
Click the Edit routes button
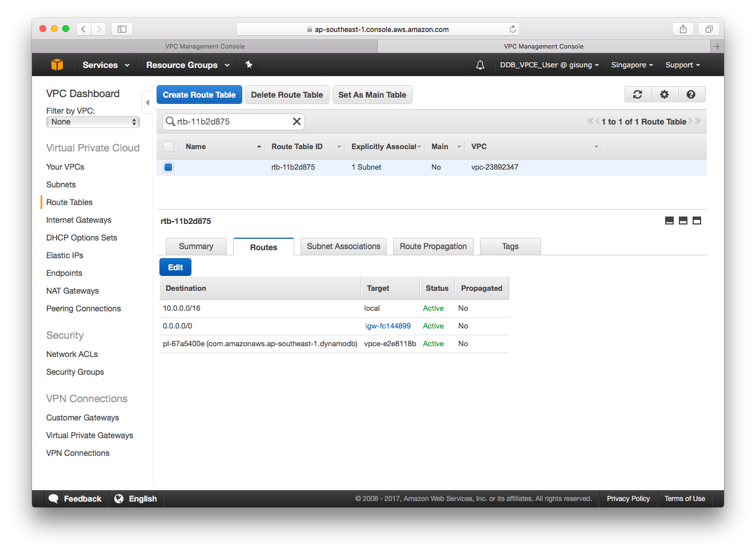[175, 267]
